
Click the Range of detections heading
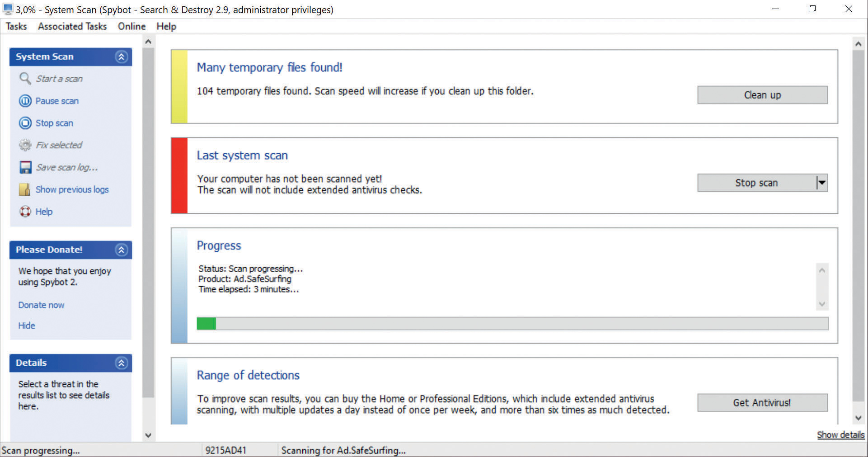(x=248, y=375)
